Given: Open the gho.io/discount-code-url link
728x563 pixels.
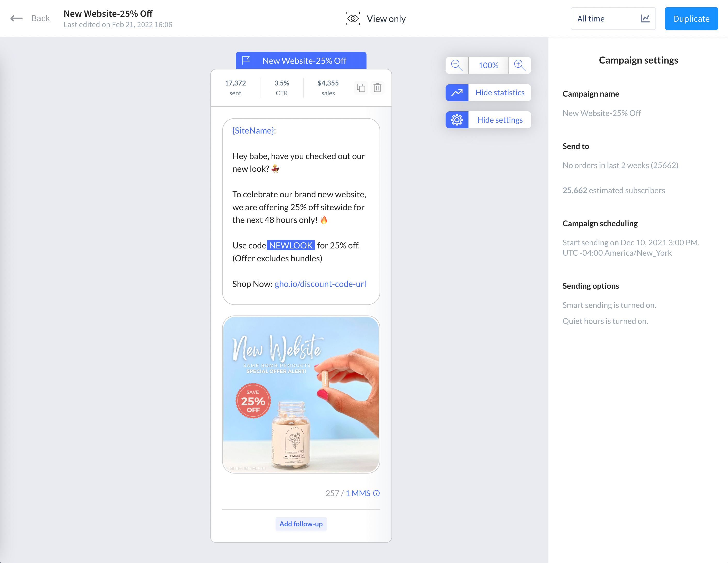Looking at the screenshot, I should pos(320,284).
